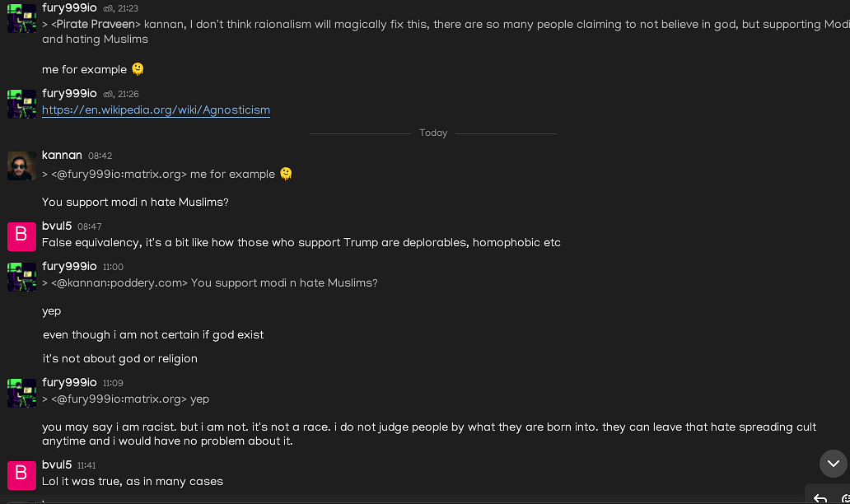
Task: Click fury999io's avatar on the 11:09 message
Action: point(21,393)
